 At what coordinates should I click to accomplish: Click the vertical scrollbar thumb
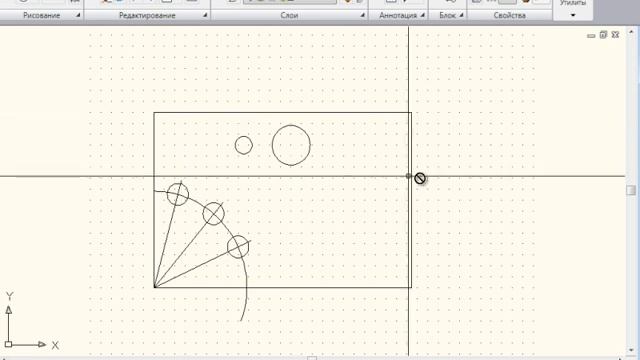(x=631, y=190)
